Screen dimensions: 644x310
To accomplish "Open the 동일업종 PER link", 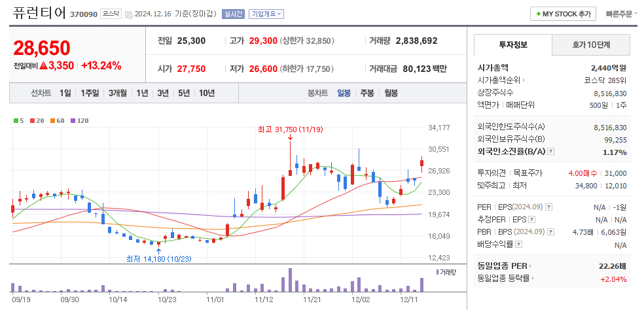I will coord(503,266).
